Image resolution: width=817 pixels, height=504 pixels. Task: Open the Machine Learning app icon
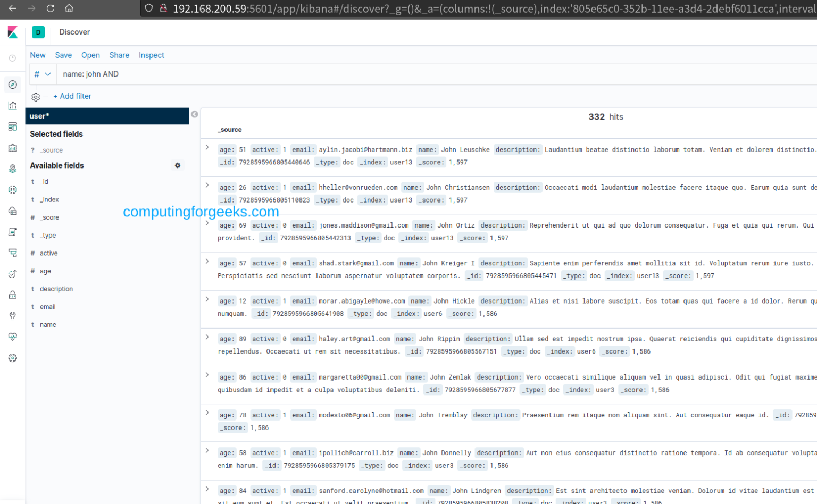pos(12,189)
